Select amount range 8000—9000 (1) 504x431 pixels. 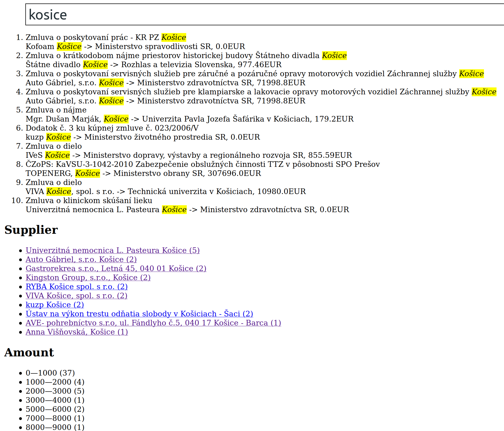[x=55, y=427]
